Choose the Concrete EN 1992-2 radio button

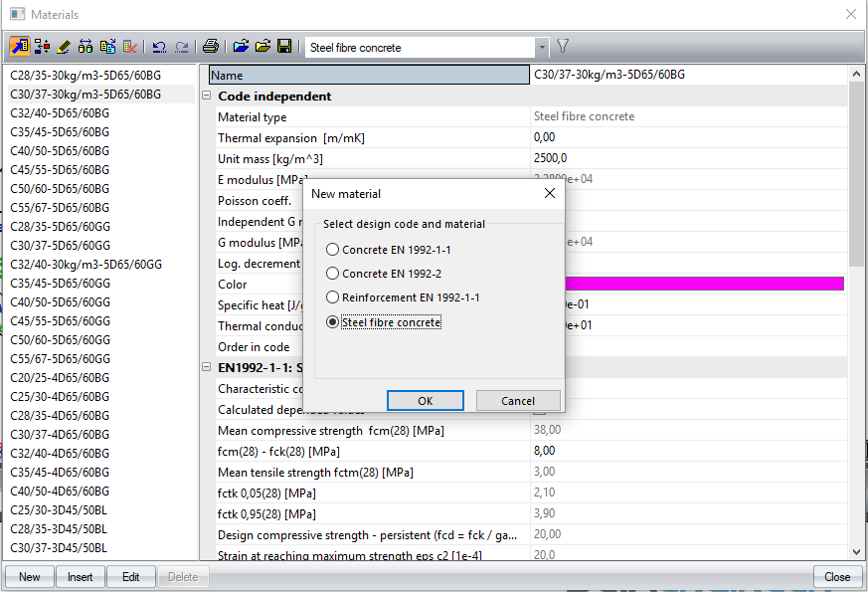point(333,274)
